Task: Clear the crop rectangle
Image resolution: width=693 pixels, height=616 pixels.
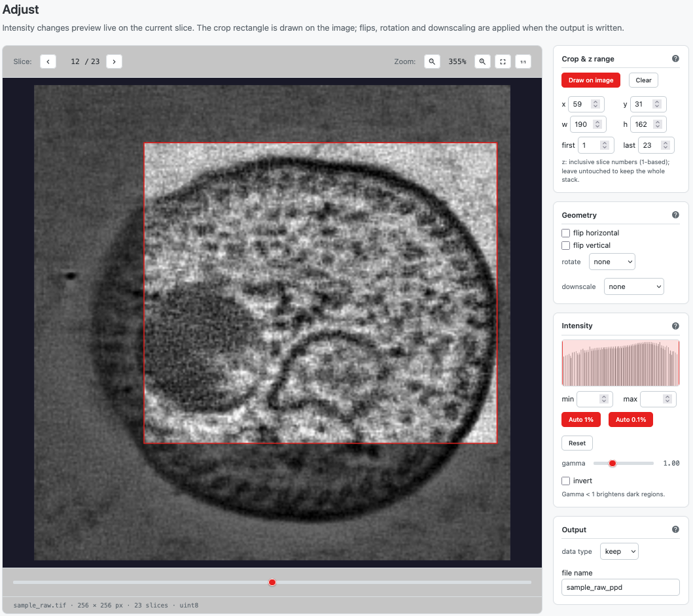Action: pos(643,80)
